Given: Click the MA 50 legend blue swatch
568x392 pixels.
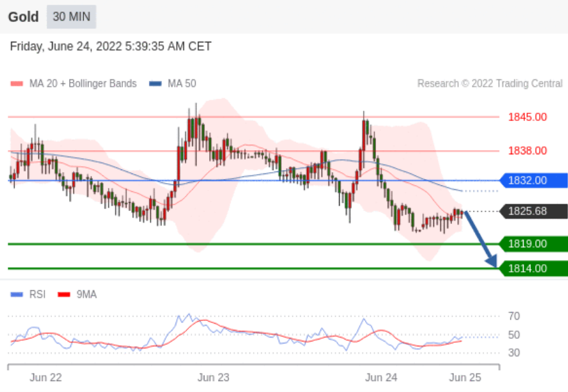Looking at the screenshot, I should coord(155,84).
